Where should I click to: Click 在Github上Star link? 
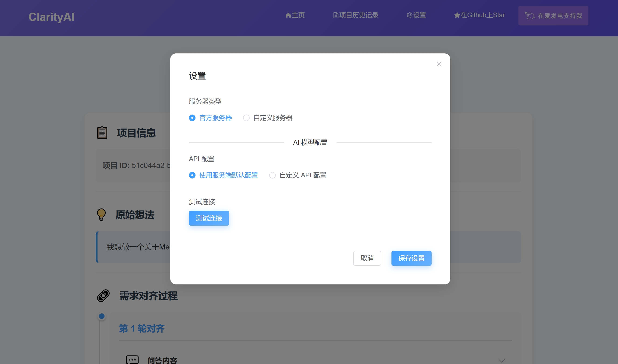click(x=479, y=15)
